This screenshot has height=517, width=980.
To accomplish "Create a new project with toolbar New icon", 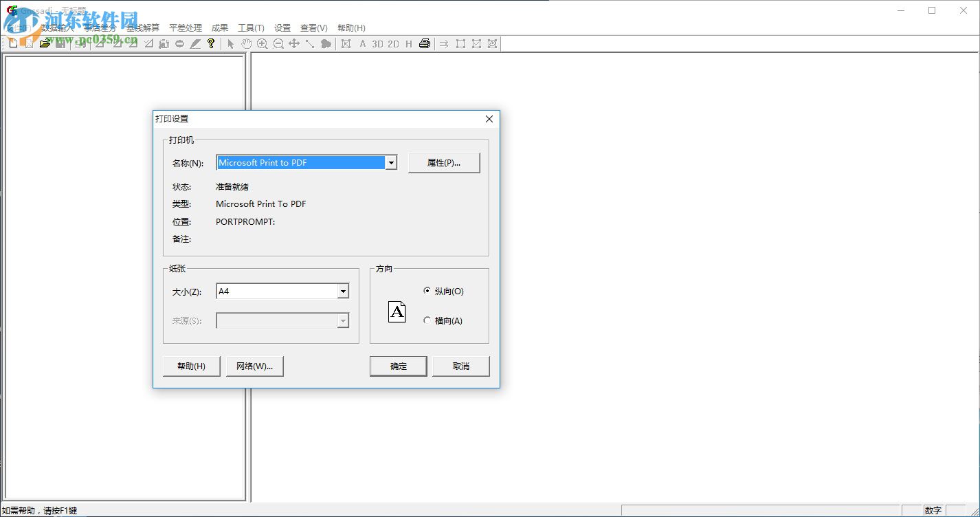I will pyautogui.click(x=13, y=43).
